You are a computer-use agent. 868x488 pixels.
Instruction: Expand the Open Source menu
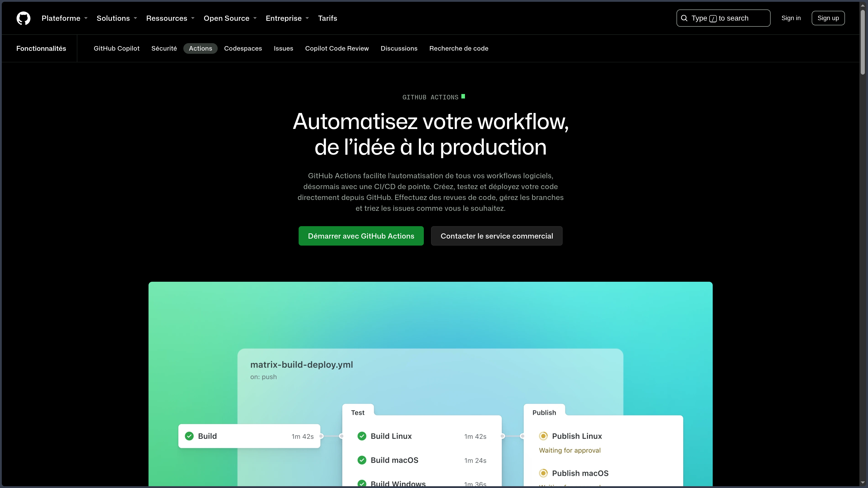(x=230, y=18)
